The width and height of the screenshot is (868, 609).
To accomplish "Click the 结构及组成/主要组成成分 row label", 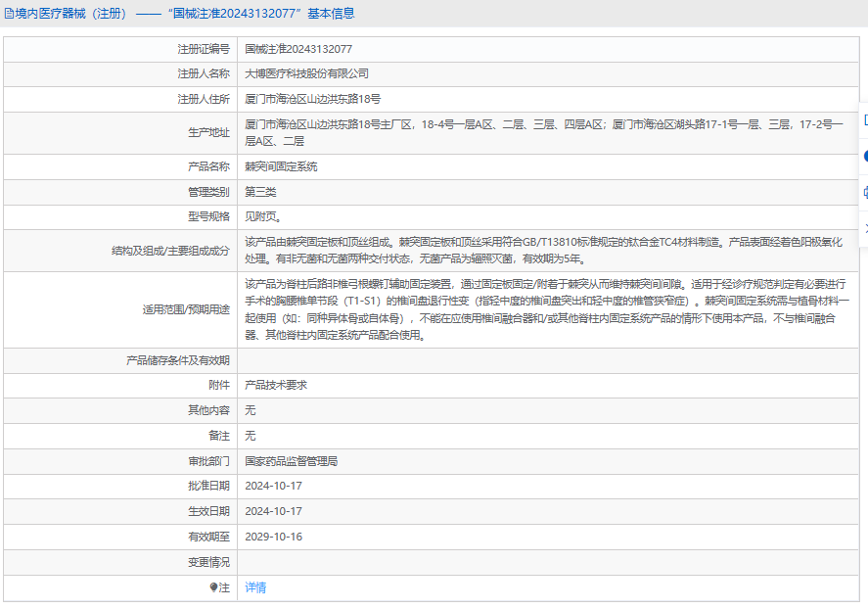I will [170, 251].
